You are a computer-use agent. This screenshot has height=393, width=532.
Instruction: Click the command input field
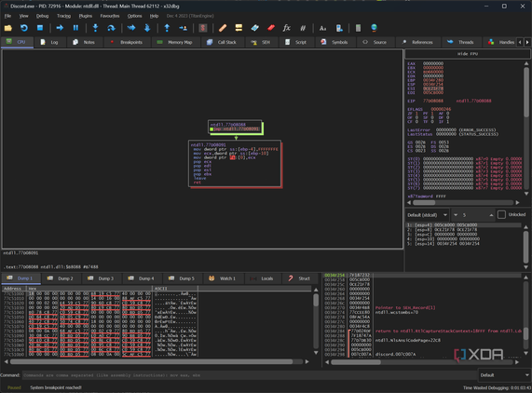pos(250,375)
